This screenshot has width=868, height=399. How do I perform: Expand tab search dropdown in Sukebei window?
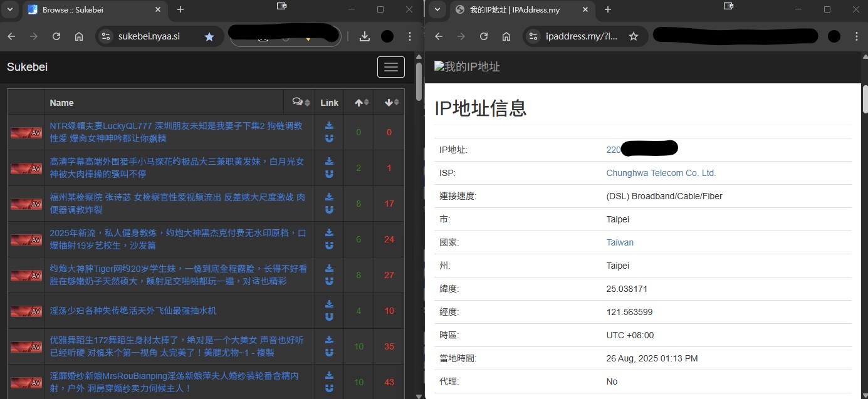point(10,9)
